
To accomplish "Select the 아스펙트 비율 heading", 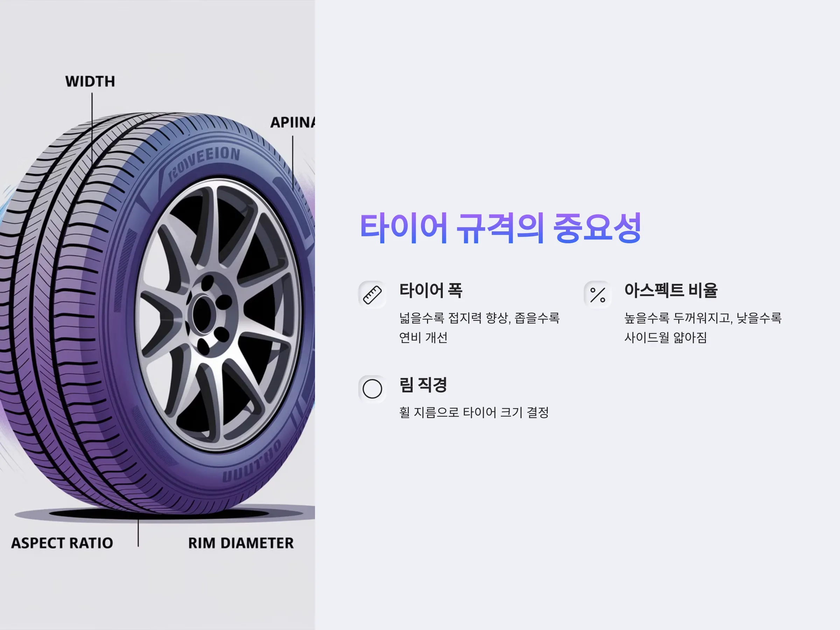I will pyautogui.click(x=671, y=290).
